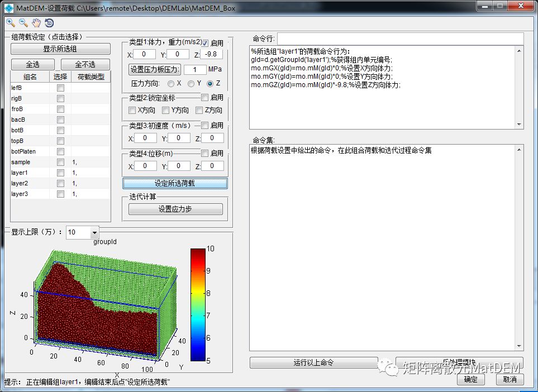Screen dimensions: 538x392
Task: Activate the pan hand tool
Action: 36,23
